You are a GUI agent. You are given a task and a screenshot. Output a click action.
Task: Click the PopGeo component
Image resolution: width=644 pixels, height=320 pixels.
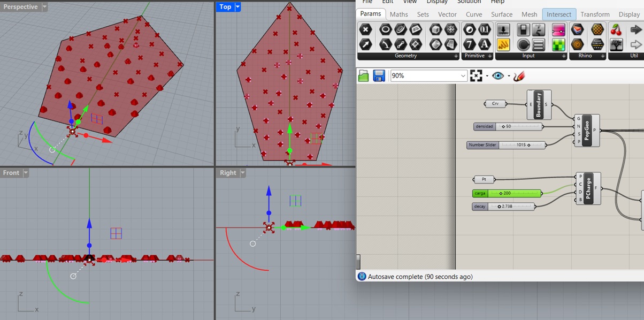(587, 130)
